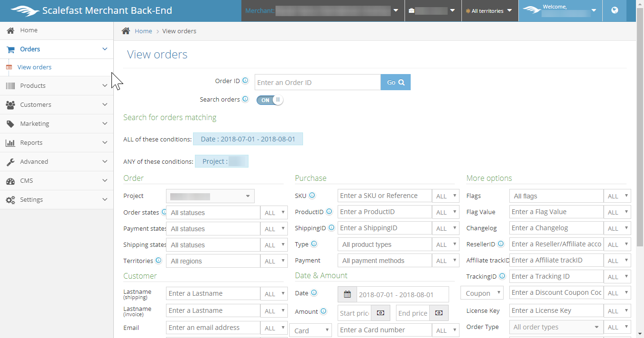The height and width of the screenshot is (338, 644).
Task: Toggle the Search orders ON switch
Action: (x=270, y=100)
